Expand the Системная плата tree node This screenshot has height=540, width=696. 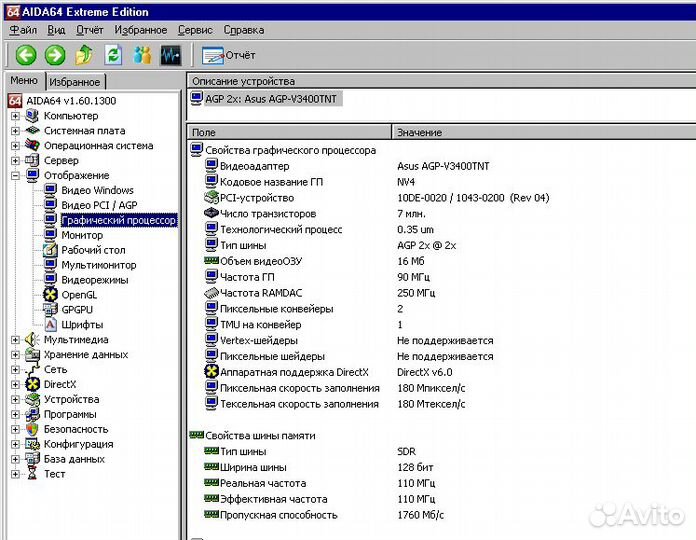[15, 131]
